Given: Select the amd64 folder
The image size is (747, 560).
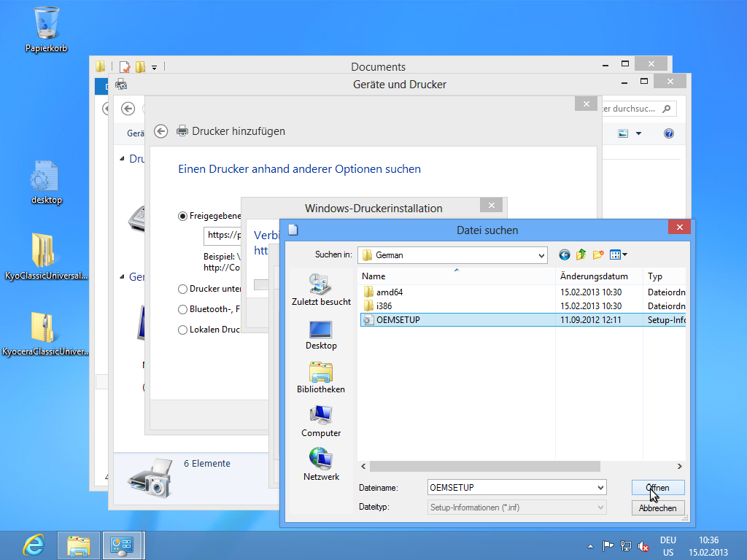Looking at the screenshot, I should click(383, 292).
